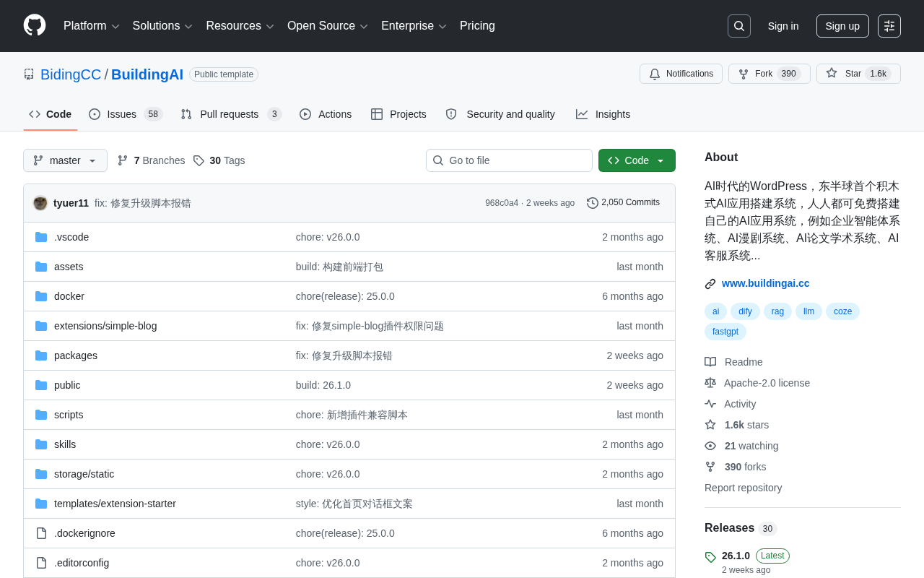Select the fastgpt topic tag
Screen dimensions: 924x578
[x=725, y=332]
